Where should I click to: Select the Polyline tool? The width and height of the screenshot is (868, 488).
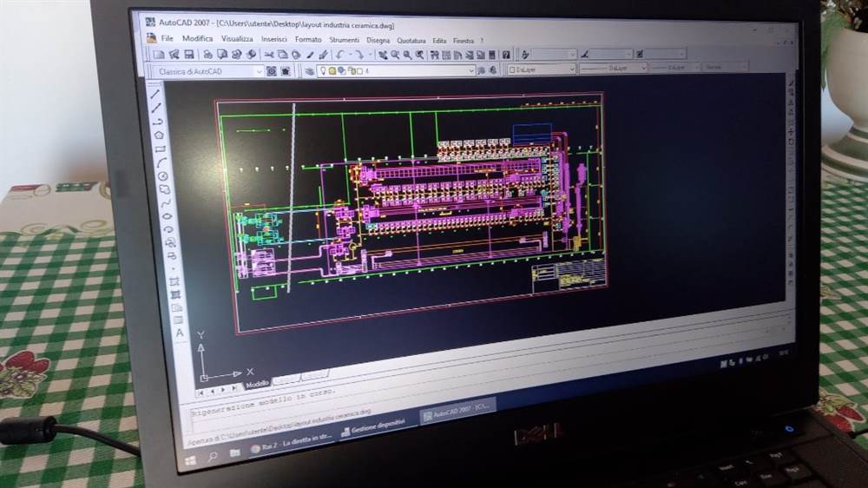[158, 122]
